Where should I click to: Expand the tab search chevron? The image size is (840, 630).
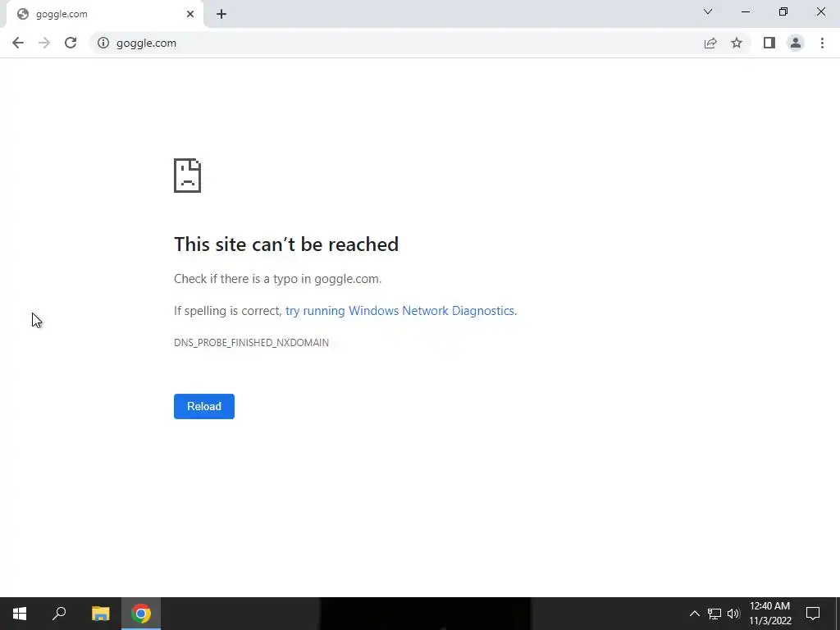click(x=708, y=11)
